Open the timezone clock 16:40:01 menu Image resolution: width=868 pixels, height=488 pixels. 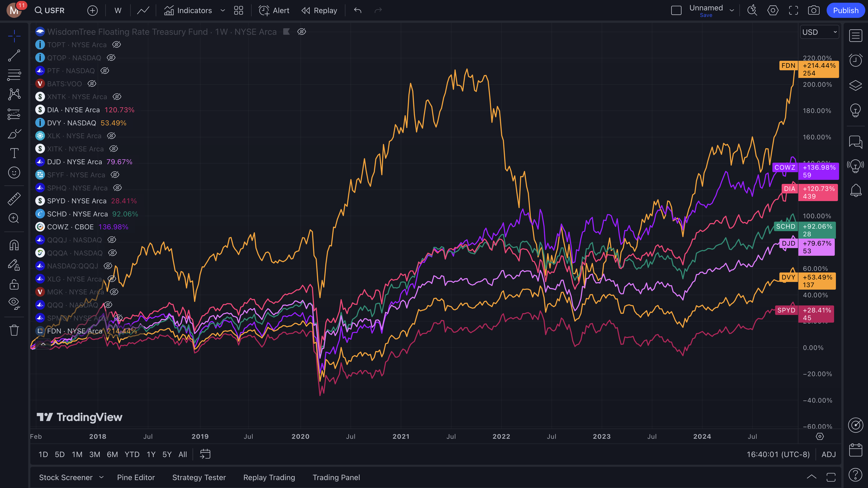click(x=778, y=454)
